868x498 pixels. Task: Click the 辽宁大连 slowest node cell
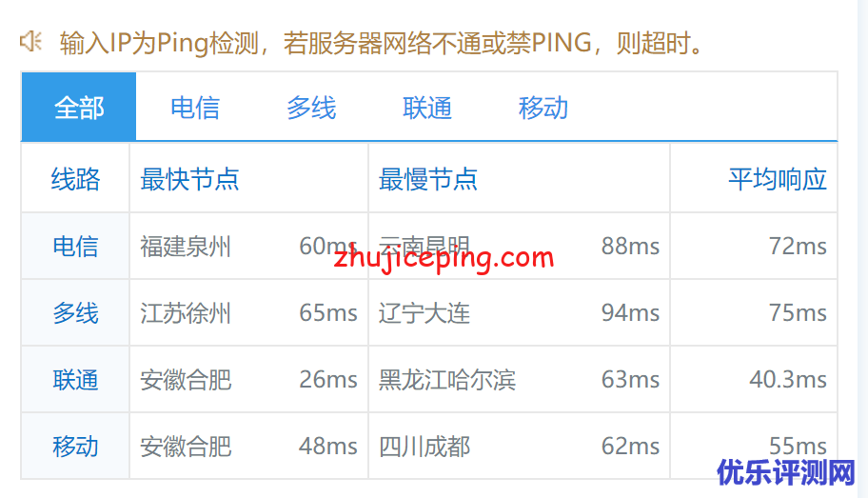[424, 313]
